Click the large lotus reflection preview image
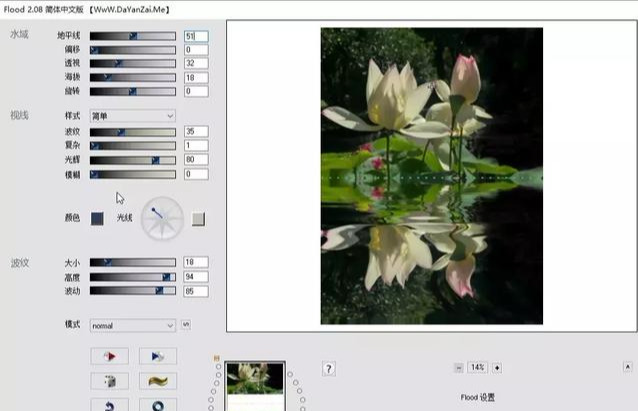 pyautogui.click(x=432, y=176)
